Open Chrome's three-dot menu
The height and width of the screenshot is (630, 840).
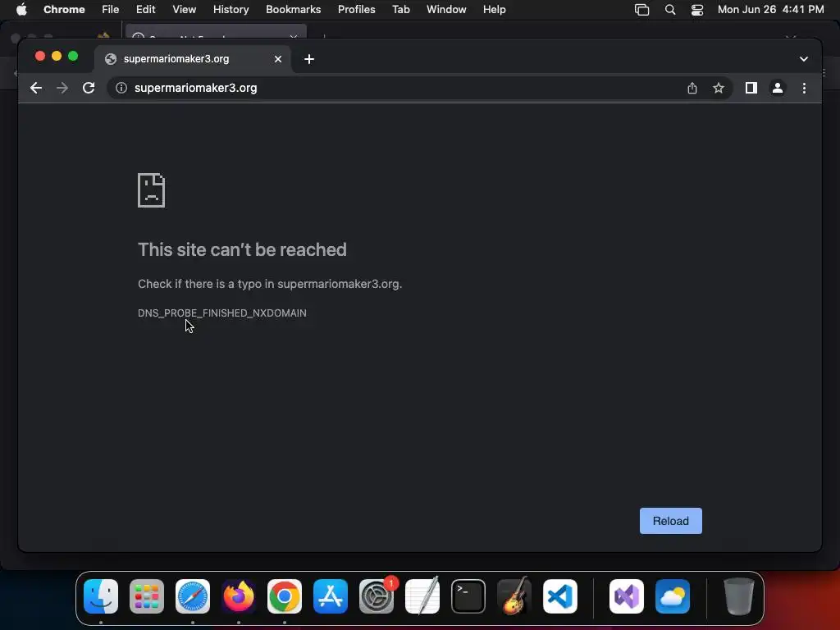[804, 88]
